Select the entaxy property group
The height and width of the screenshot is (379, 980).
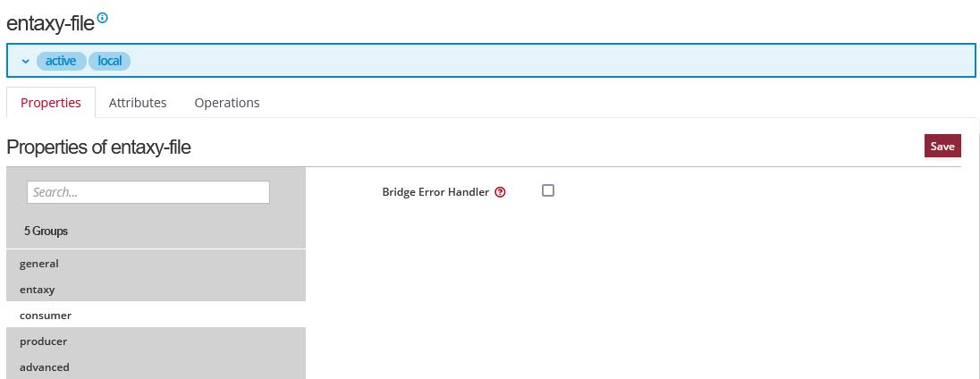(x=38, y=290)
